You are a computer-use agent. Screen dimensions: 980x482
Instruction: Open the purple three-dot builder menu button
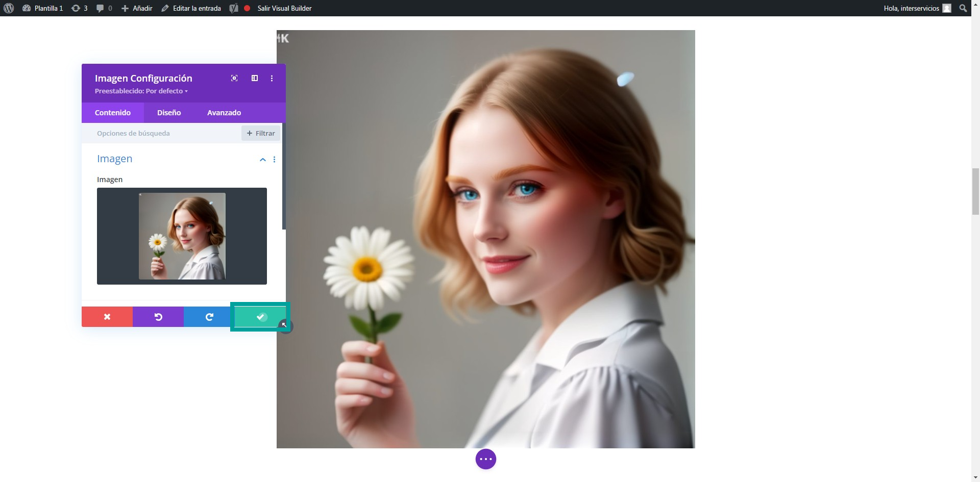tap(486, 459)
